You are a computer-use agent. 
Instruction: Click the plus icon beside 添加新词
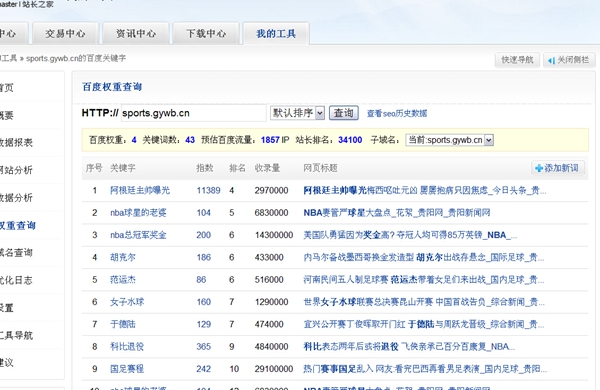[x=539, y=168]
